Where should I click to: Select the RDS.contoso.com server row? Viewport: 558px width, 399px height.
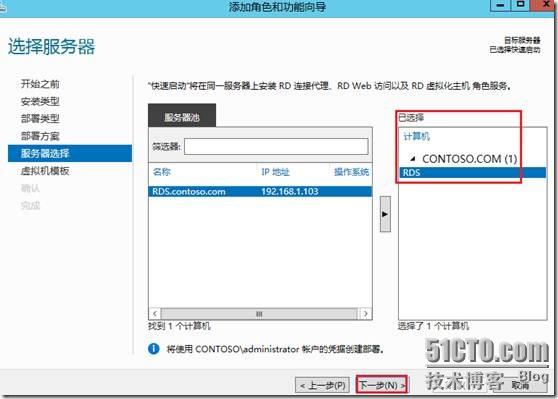[x=260, y=191]
